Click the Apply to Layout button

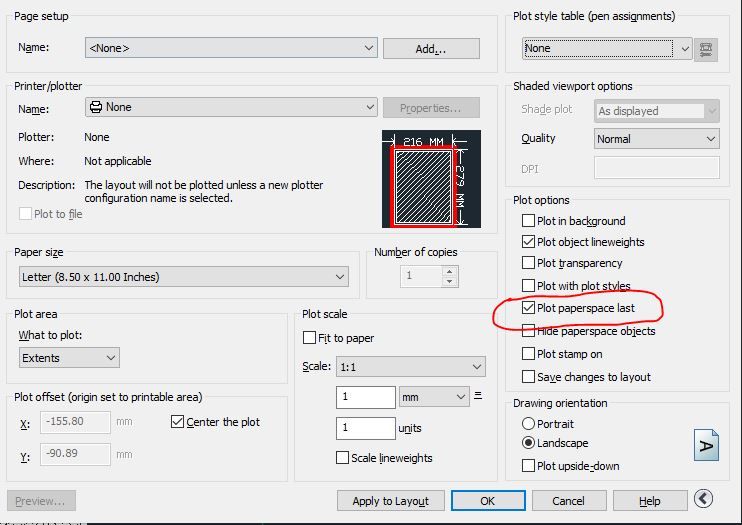click(390, 501)
